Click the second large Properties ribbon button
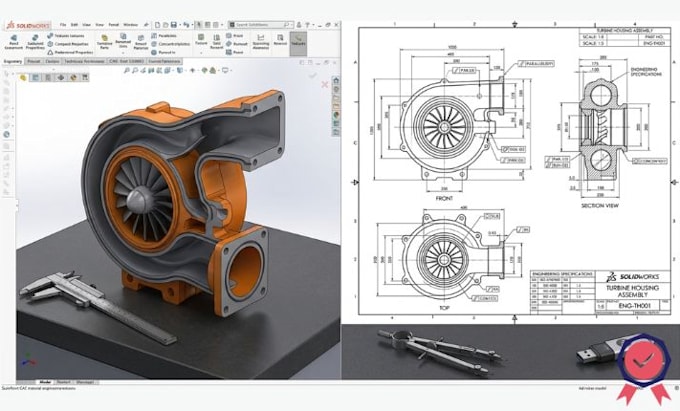The height and width of the screenshot is (411, 680). pos(35,42)
